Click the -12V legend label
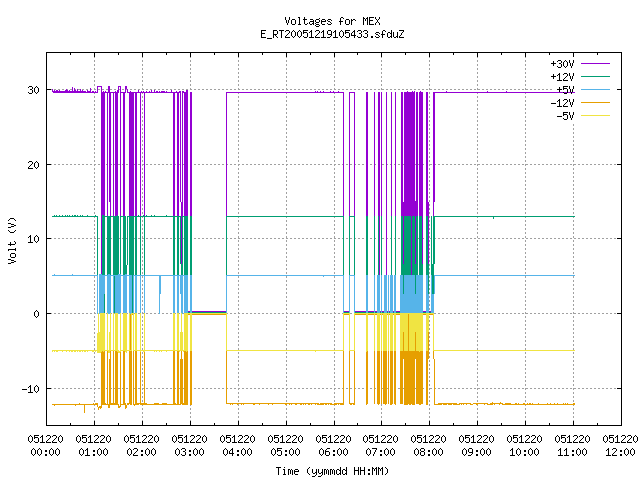This screenshot has width=640, height=480. tap(562, 103)
